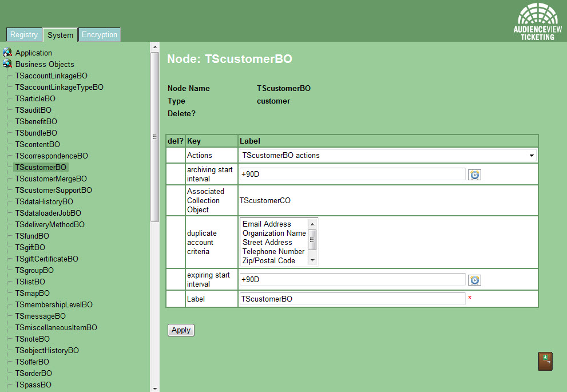The height and width of the screenshot is (392, 567).
Task: Open TSbenefitBO in the tree
Action: click(x=36, y=121)
